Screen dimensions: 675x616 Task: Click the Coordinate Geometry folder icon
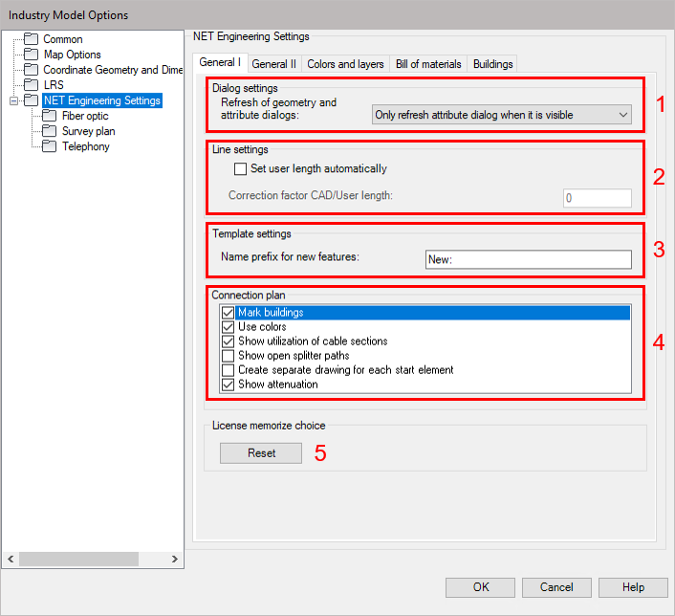click(x=31, y=70)
